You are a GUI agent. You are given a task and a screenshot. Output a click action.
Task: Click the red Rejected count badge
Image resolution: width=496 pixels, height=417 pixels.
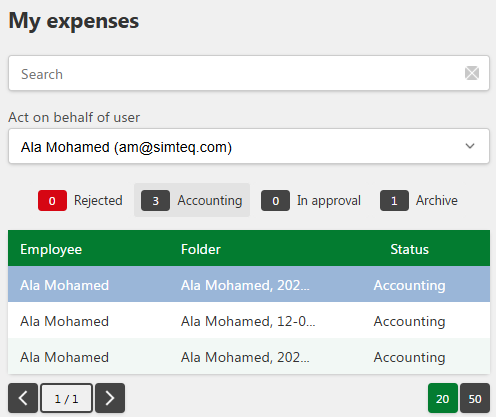pos(52,201)
